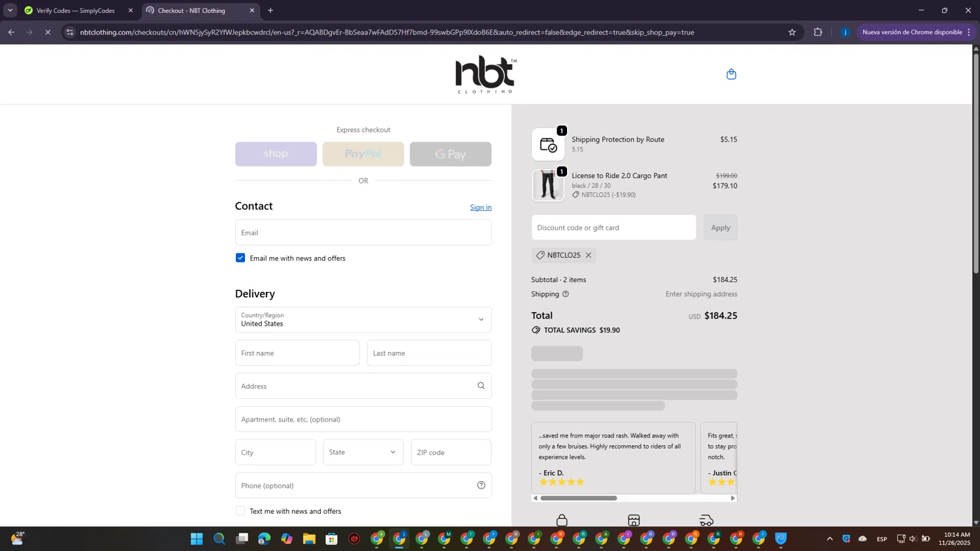Viewport: 980px width, 551px height.
Task: Enable Text me with news and offers
Action: pos(240,511)
